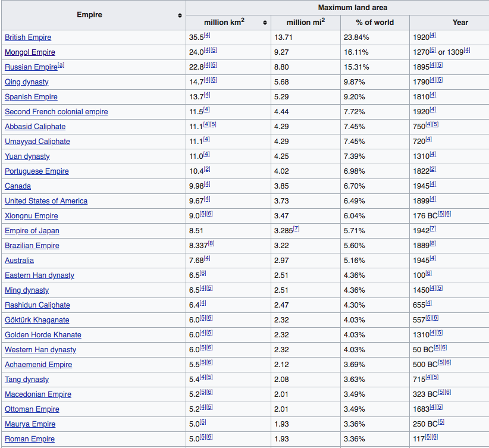Follow the Brazilian Empire link
489x448 pixels.
(32, 246)
